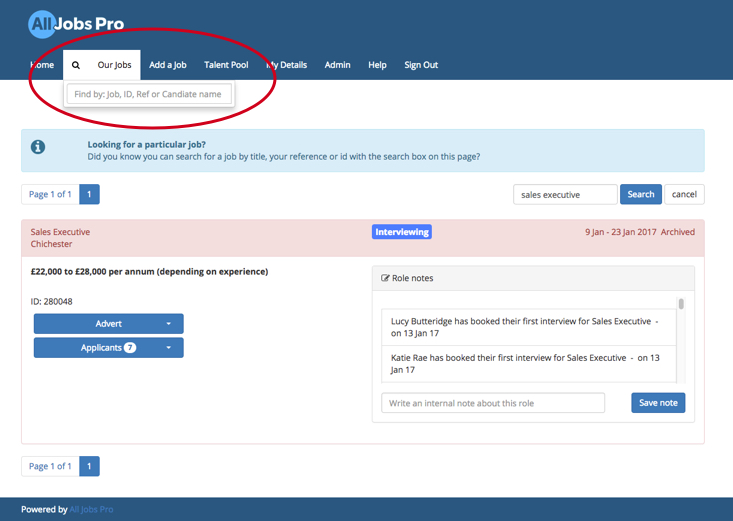Click the bottom 'Page 1 of 1' label
The width and height of the screenshot is (733, 521).
50,466
